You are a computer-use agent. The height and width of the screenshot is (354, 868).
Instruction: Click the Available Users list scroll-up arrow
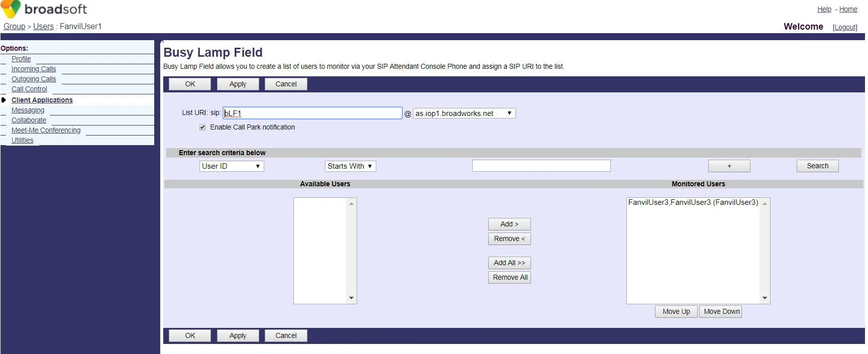(351, 203)
